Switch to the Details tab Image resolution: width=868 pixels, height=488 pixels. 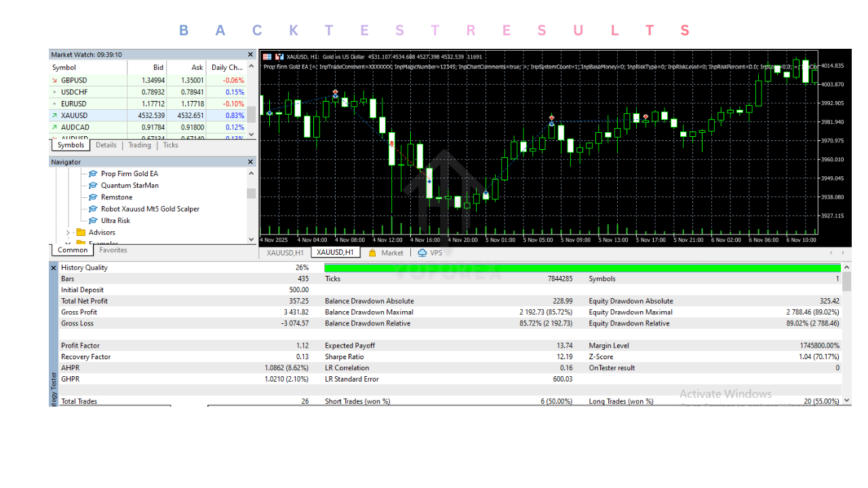pyautogui.click(x=106, y=145)
